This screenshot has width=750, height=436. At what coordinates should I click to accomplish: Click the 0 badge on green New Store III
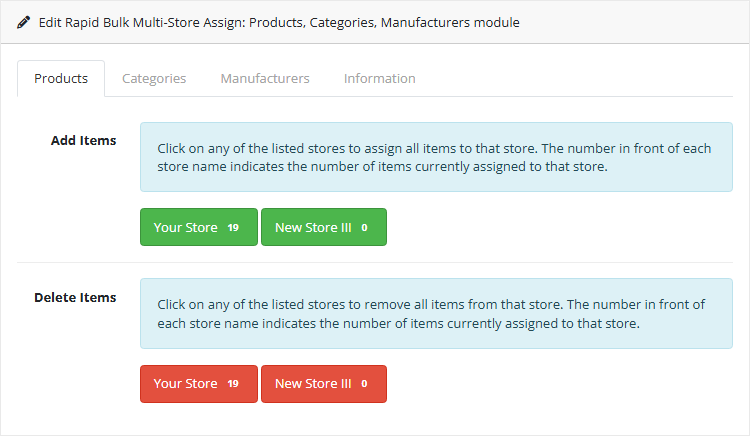point(365,228)
